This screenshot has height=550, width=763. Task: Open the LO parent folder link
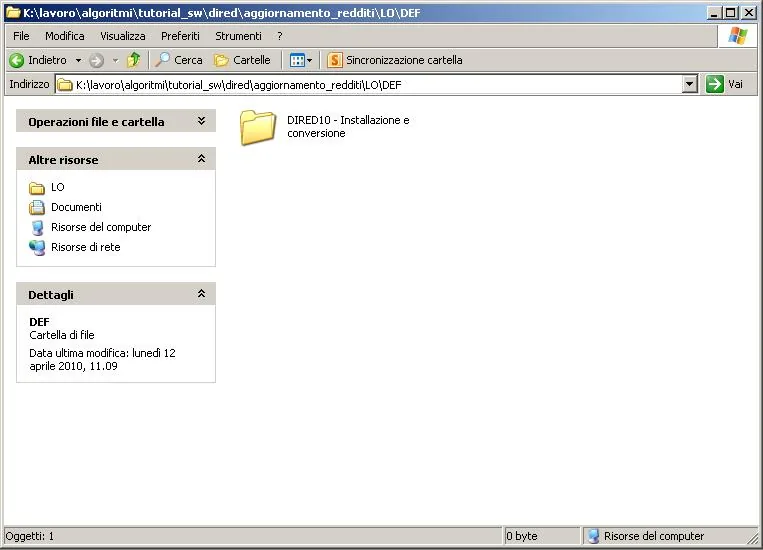tap(57, 187)
